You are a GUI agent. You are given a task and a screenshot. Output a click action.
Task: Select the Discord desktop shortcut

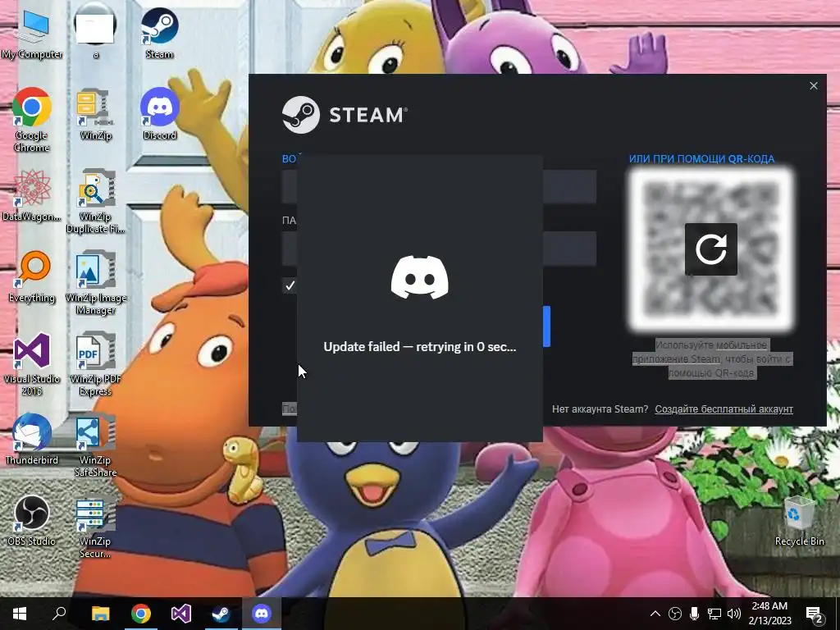click(x=159, y=113)
